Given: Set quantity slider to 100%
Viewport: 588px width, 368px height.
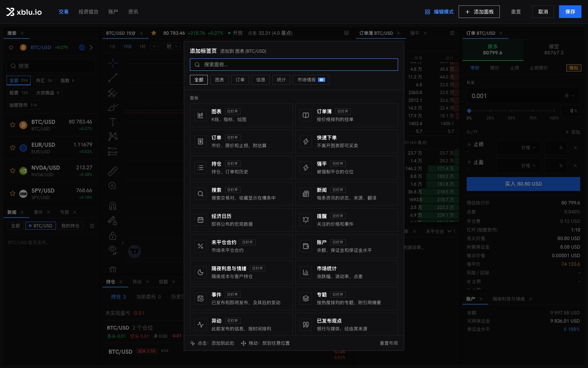Looking at the screenshot, I should coord(554,111).
